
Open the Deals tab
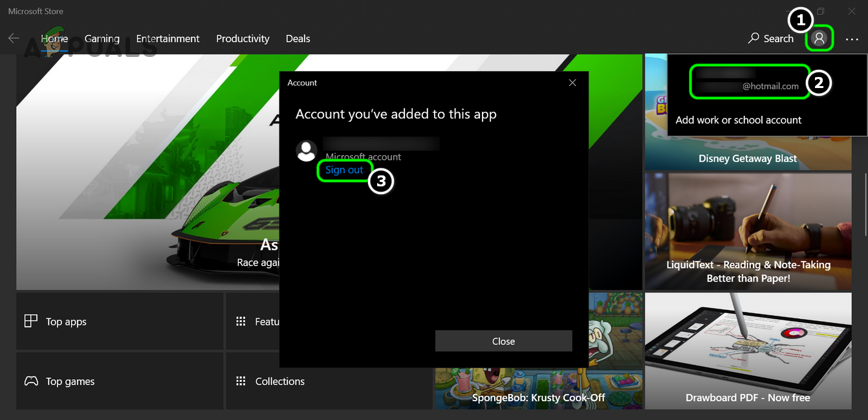click(298, 39)
